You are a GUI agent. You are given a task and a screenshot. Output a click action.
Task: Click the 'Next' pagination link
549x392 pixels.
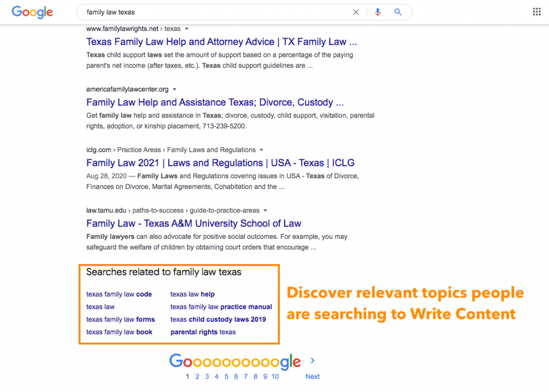[313, 376]
